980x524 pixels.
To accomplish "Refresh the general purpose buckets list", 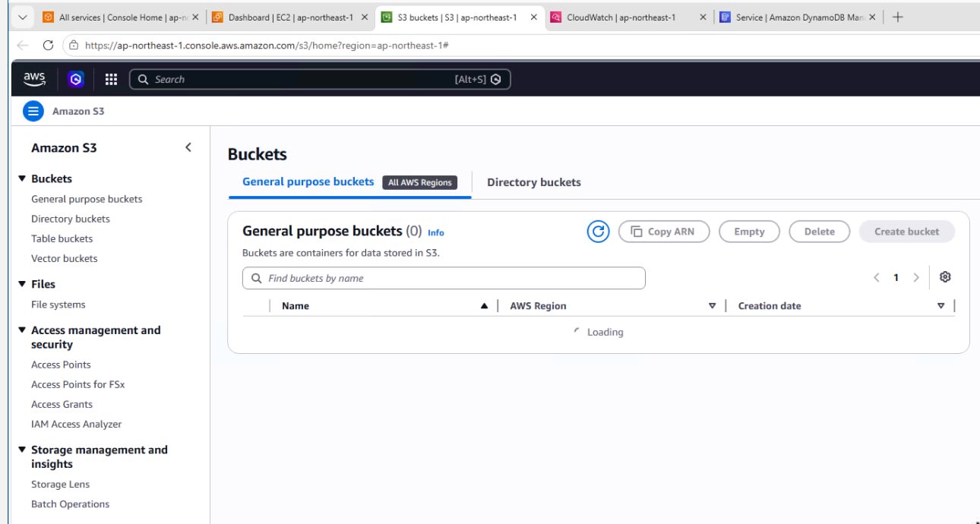I will 598,232.
